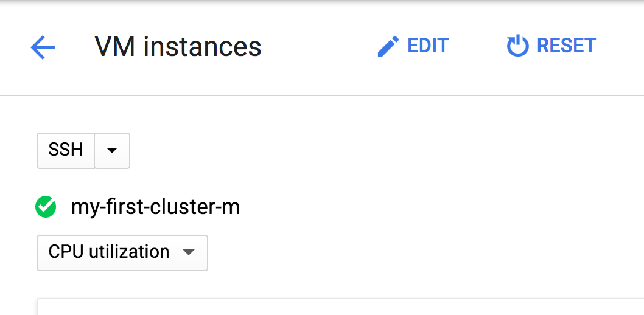Connect via the SSH button
The image size is (644, 315).
click(66, 151)
